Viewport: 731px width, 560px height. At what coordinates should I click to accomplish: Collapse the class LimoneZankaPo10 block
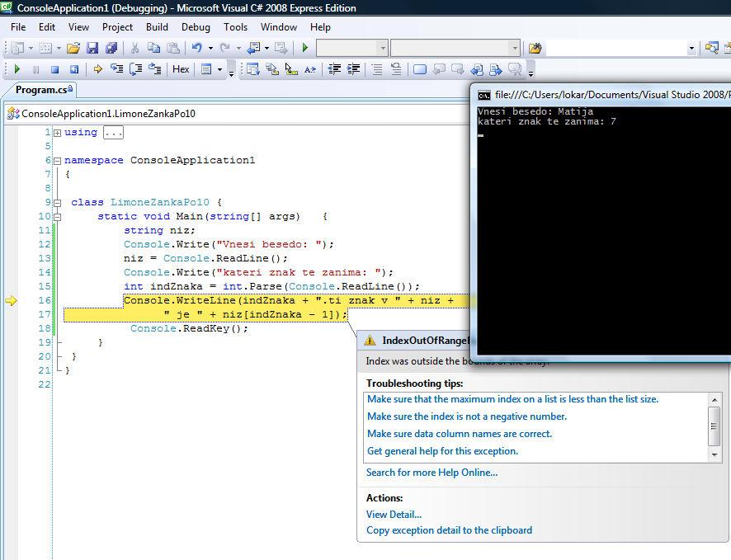pos(58,203)
